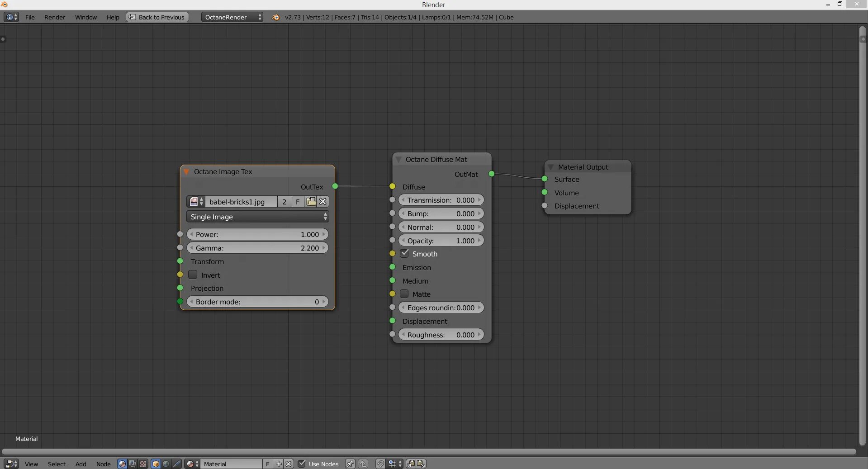Click the babel-bricks1.jpg image name field

click(x=241, y=202)
